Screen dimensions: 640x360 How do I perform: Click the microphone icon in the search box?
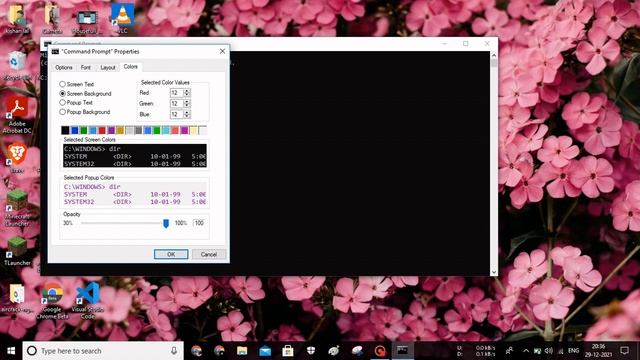click(174, 351)
